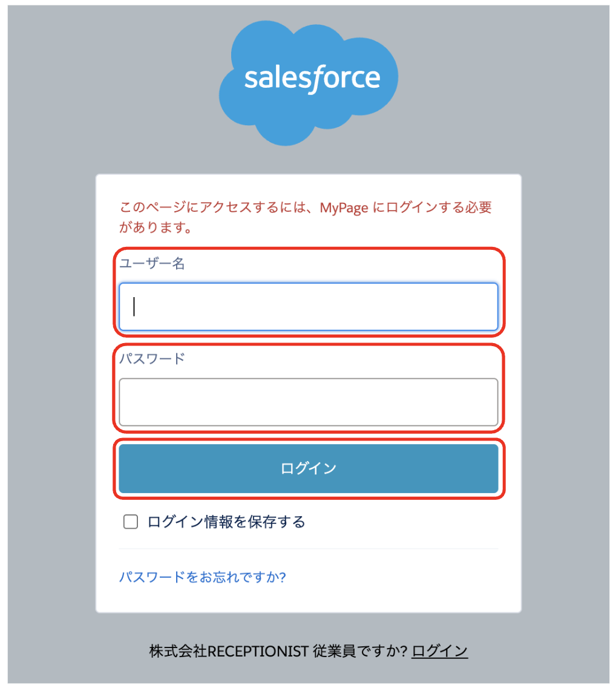Check the box to remember login credentials
Image resolution: width=616 pixels, height=691 pixels.
click(131, 521)
